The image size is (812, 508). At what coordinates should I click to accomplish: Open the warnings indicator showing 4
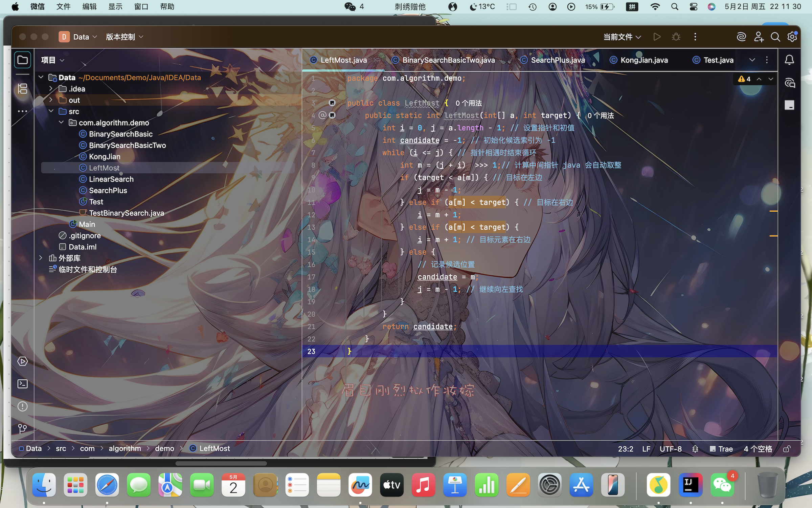[x=744, y=79]
